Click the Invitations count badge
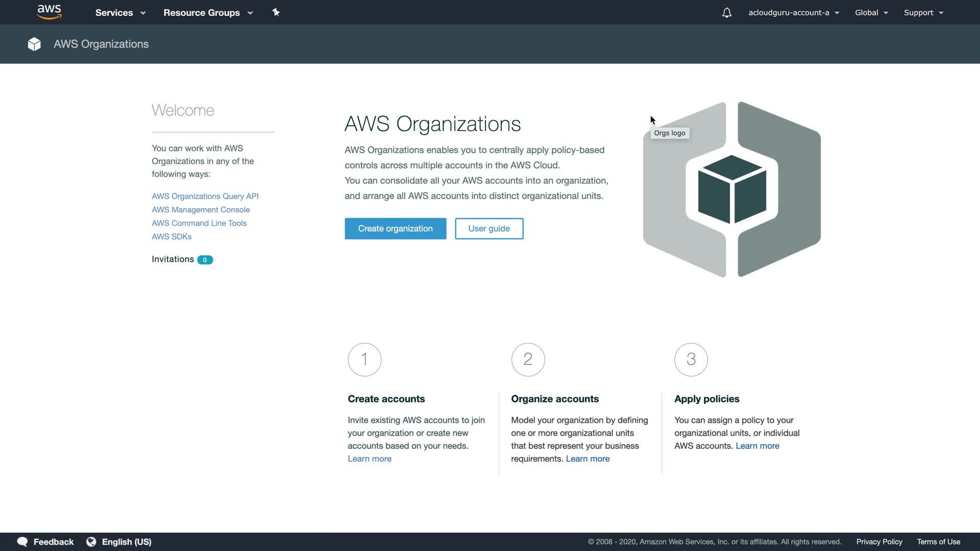Image resolution: width=980 pixels, height=551 pixels. coord(205,260)
